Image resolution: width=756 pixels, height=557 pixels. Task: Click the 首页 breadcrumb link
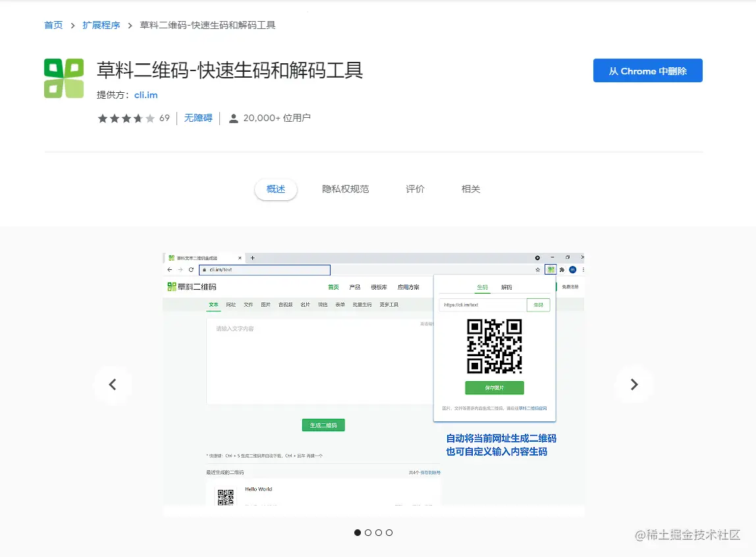click(53, 25)
